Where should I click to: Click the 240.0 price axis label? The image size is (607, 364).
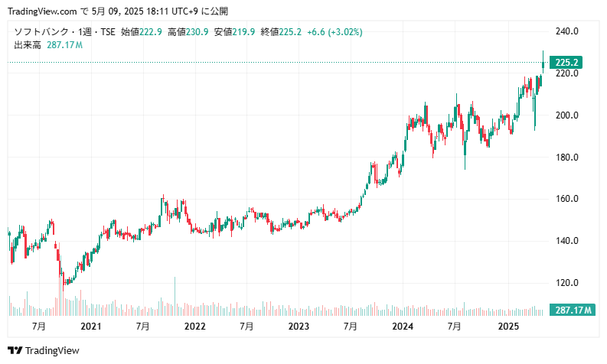566,31
